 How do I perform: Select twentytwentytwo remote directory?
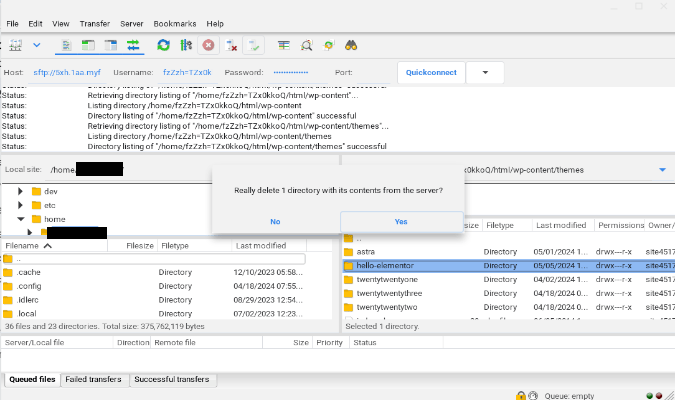click(509, 307)
